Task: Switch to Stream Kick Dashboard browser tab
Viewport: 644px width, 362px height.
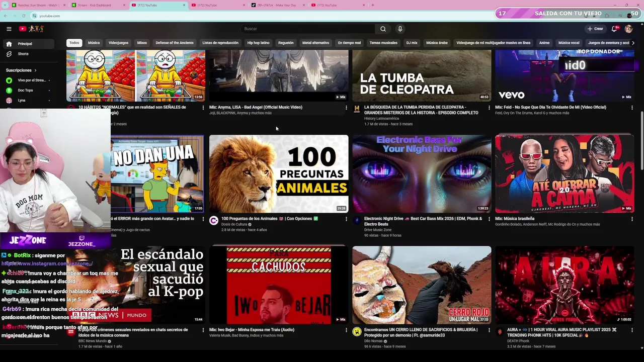Action: 97,5
